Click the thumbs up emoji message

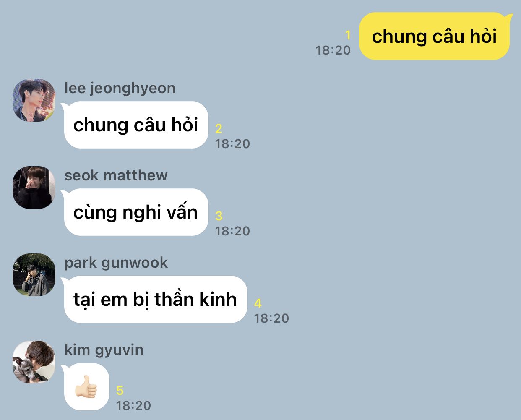[x=87, y=386]
